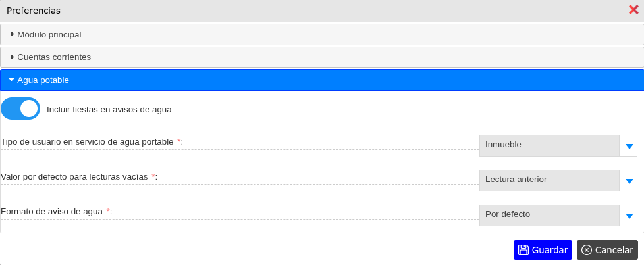This screenshot has width=644, height=265.
Task: Click the Módulo principal arrow icon
Action: tap(12, 34)
